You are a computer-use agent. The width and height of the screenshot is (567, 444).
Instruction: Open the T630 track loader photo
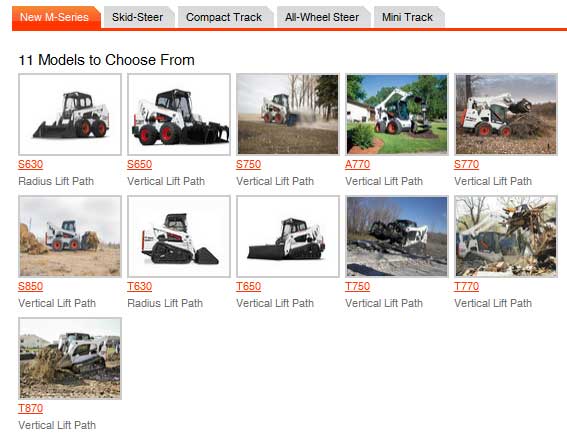click(x=179, y=236)
